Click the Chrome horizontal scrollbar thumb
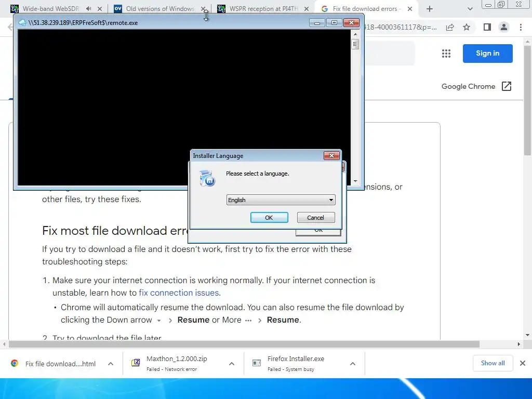 (x=244, y=344)
